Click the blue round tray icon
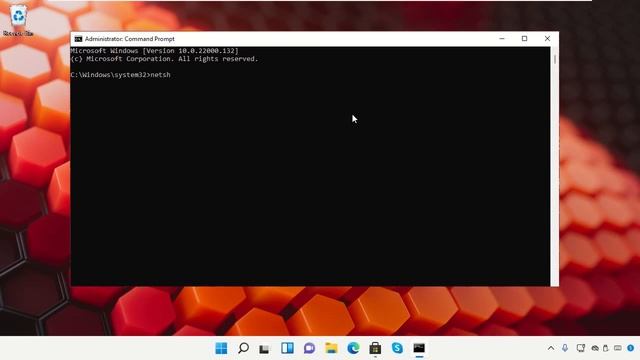This screenshot has height=360, width=640. point(631,348)
